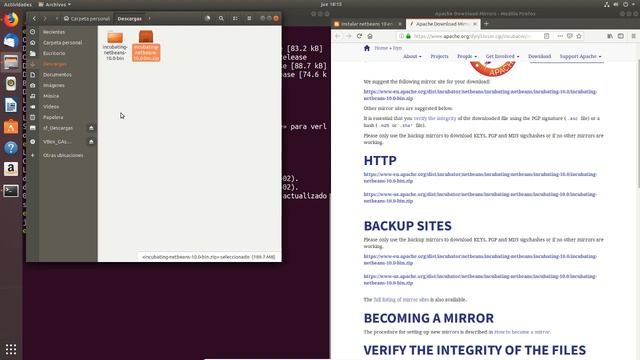Go forward in the Files window
This screenshot has height=360, width=640.
[x=45, y=18]
